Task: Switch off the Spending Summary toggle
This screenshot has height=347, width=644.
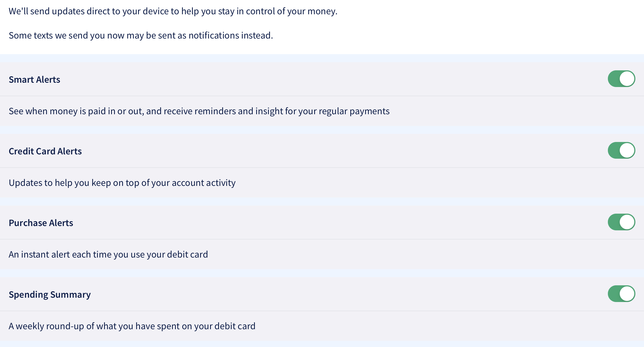Action: point(621,294)
